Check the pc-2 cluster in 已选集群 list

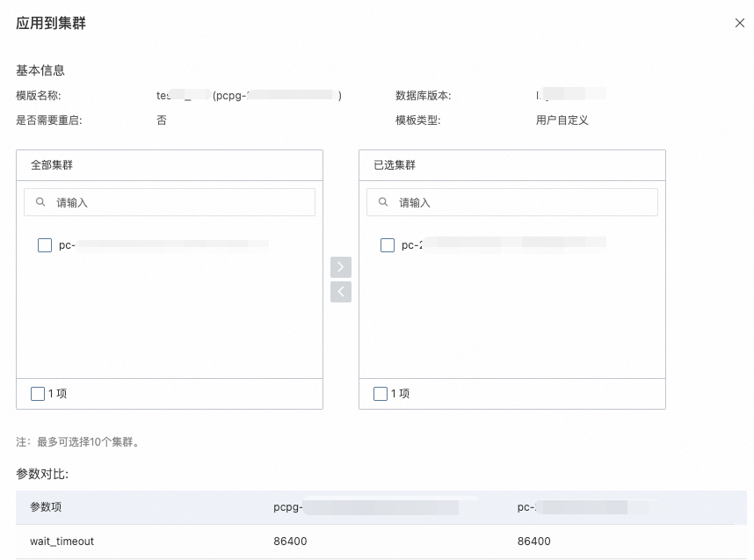388,245
